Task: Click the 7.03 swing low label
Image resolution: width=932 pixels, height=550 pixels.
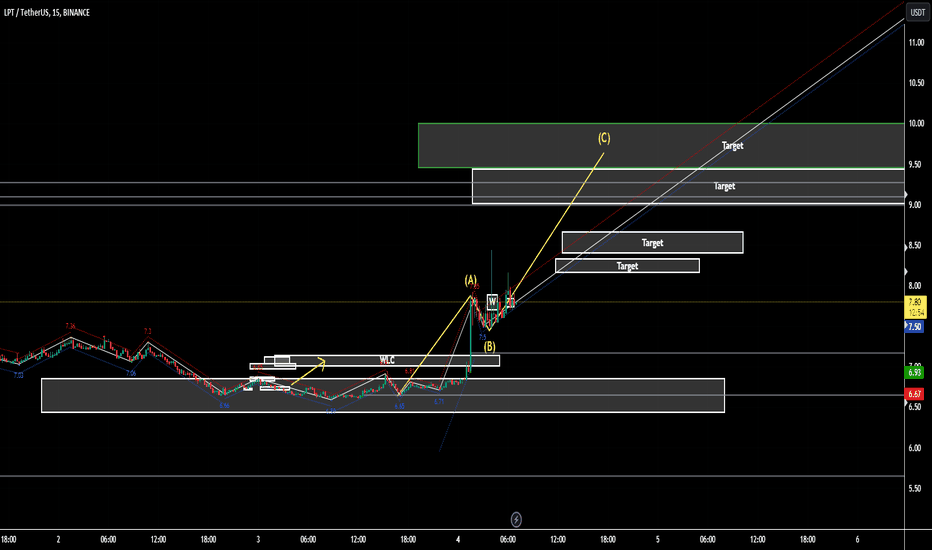Action: pos(18,375)
